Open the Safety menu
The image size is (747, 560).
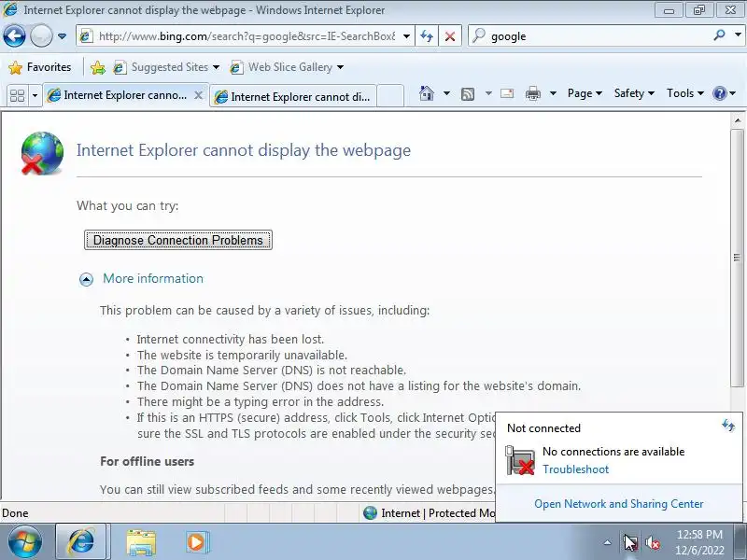634,93
